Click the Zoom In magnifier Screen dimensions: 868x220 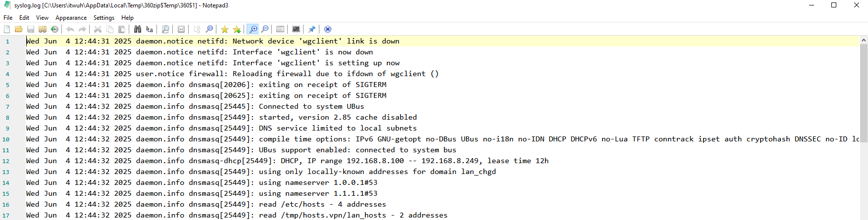click(x=253, y=29)
